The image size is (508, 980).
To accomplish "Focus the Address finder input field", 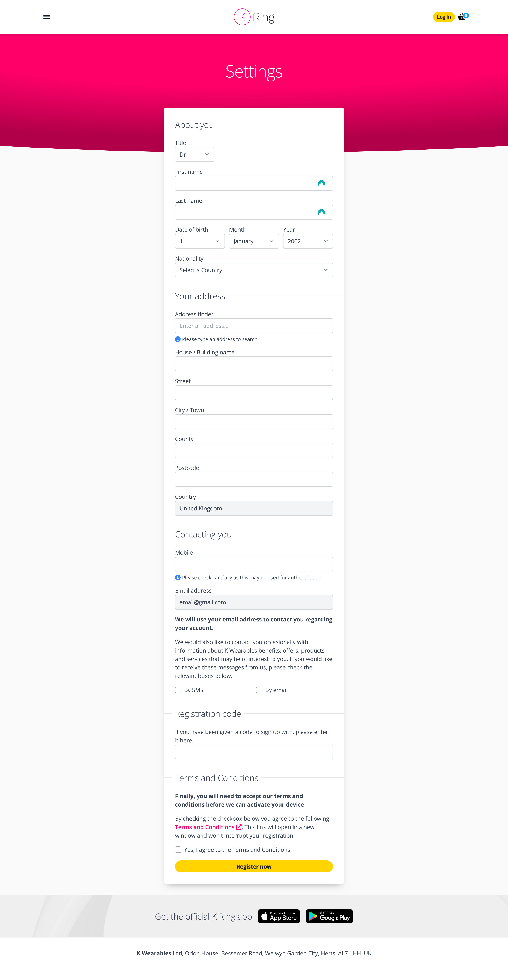I will click(254, 326).
